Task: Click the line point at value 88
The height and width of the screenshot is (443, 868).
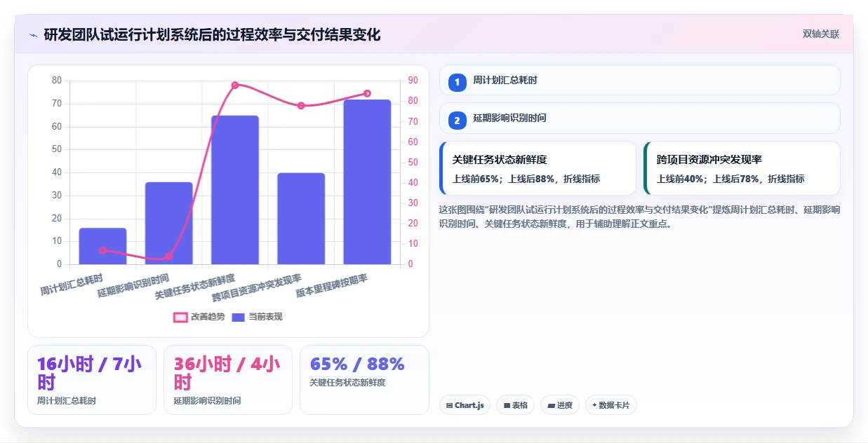Action: pos(235,85)
